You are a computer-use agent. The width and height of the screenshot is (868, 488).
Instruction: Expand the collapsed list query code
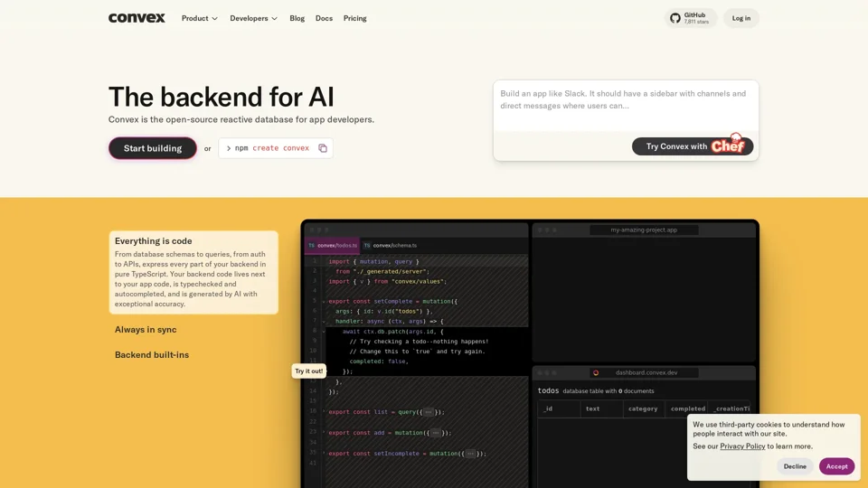[429, 412]
